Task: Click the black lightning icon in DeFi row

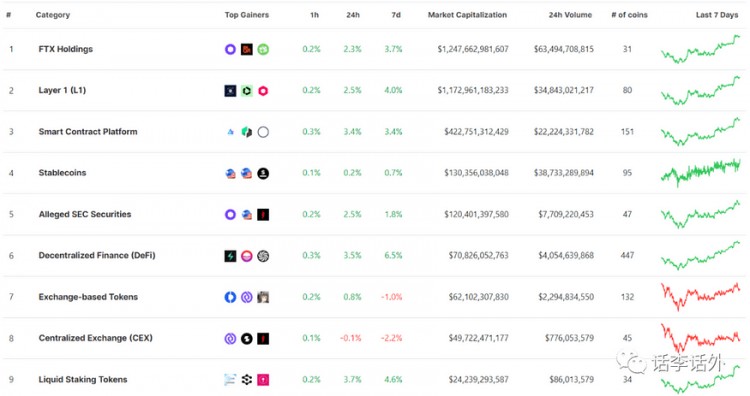Action: pyautogui.click(x=230, y=256)
